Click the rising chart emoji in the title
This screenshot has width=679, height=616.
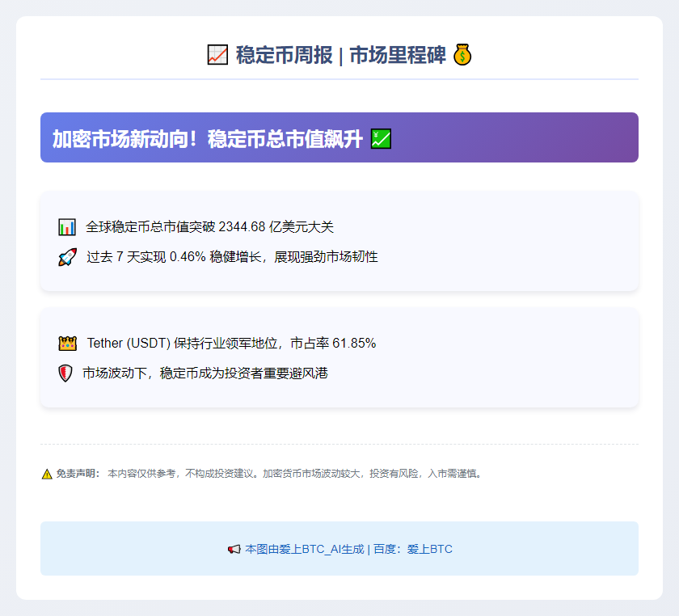[x=217, y=55]
